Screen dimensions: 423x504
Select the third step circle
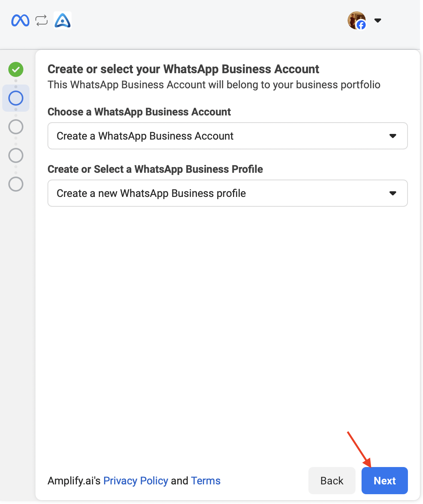pyautogui.click(x=16, y=127)
